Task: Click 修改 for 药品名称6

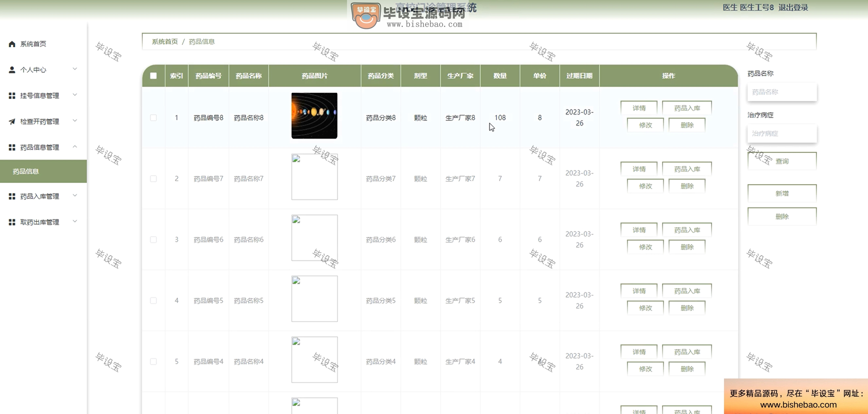Action: (x=645, y=247)
